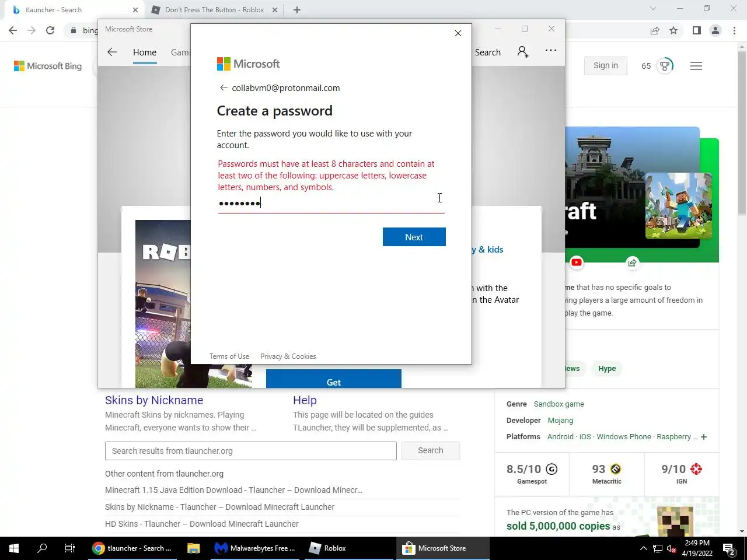This screenshot has width=747, height=560.
Task: Expand platforms list with plus
Action: click(704, 437)
